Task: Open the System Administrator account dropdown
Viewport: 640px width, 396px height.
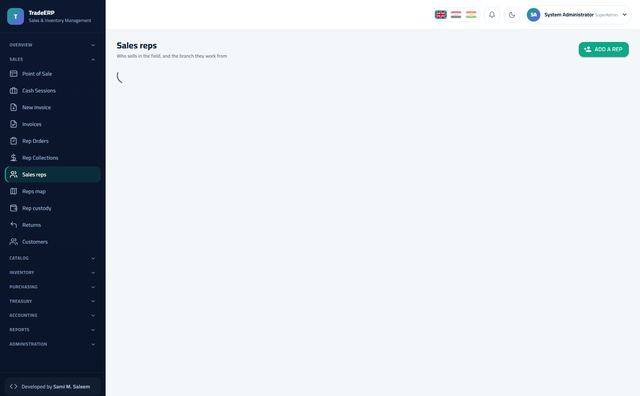Action: 578,15
